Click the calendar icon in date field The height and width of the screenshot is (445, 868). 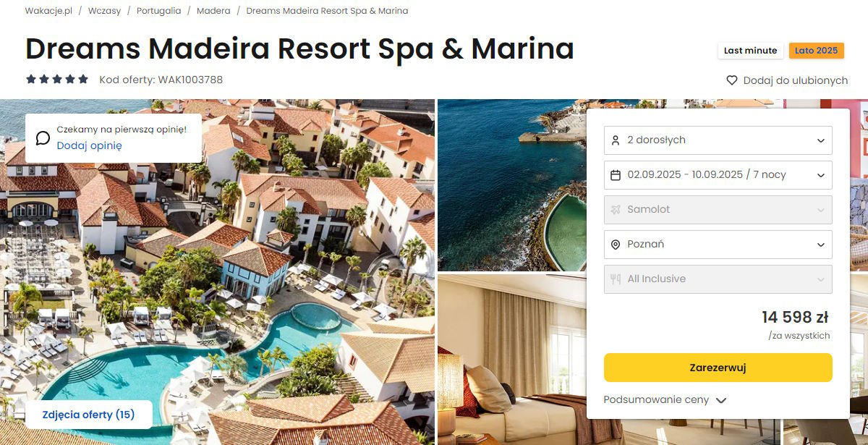click(616, 175)
